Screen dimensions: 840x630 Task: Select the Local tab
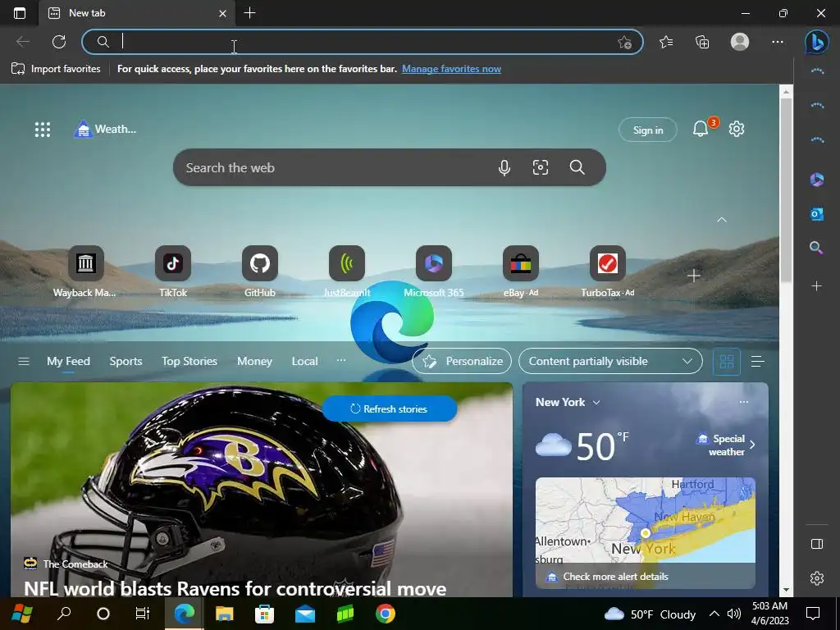(305, 362)
